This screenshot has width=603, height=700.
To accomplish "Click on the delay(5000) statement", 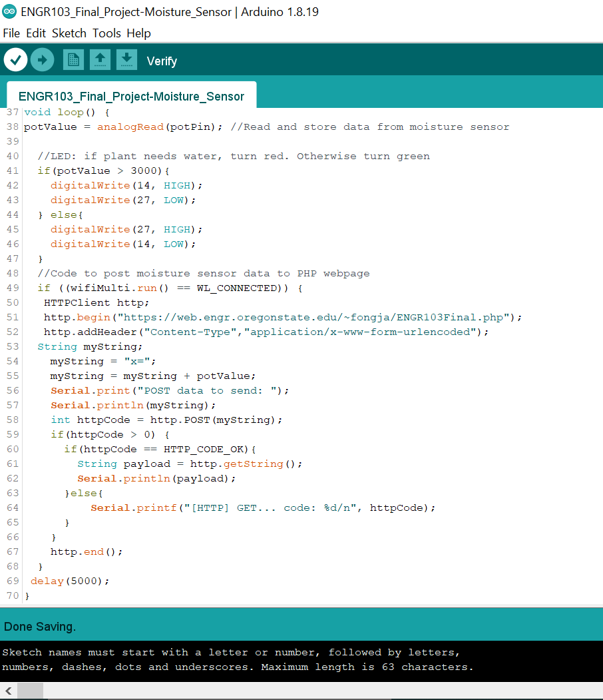I will click(69, 581).
